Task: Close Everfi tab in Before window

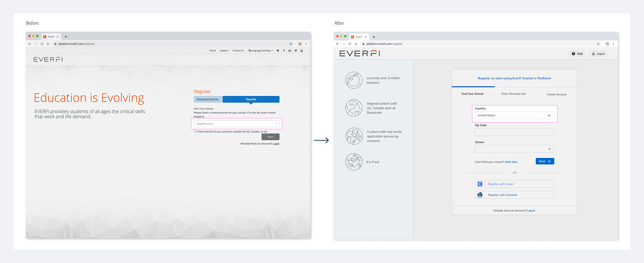Action: [58, 37]
